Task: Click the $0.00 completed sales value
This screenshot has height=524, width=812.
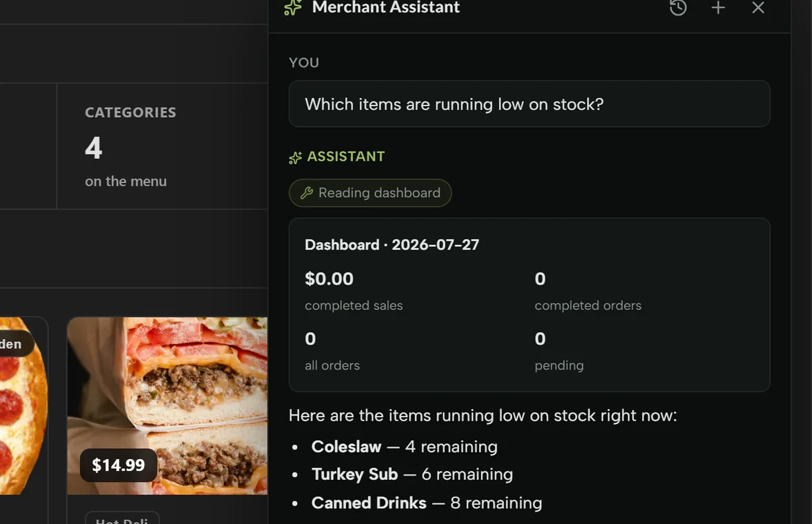Action: click(329, 279)
